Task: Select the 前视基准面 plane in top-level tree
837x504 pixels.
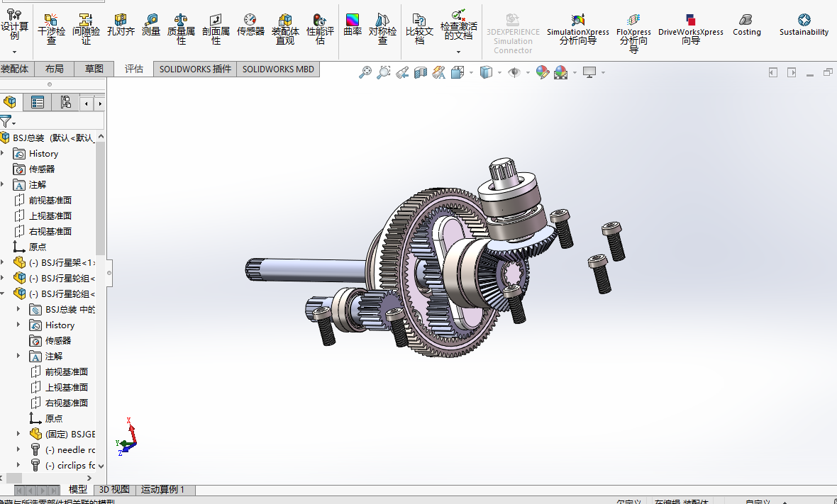Action: coord(50,201)
